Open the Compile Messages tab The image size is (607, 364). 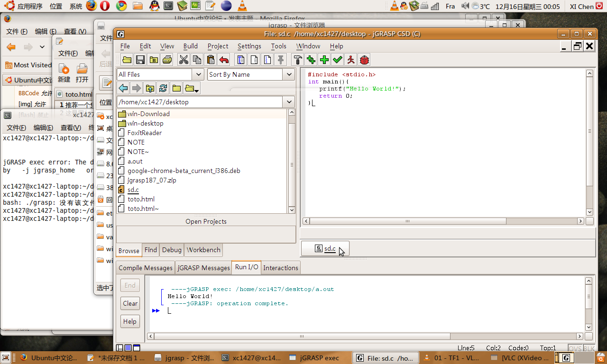point(146,268)
